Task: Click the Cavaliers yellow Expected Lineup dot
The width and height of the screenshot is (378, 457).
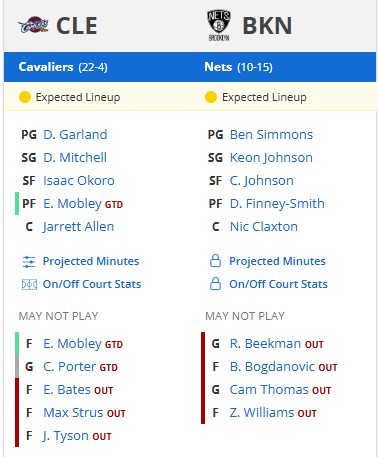Action: point(25,97)
